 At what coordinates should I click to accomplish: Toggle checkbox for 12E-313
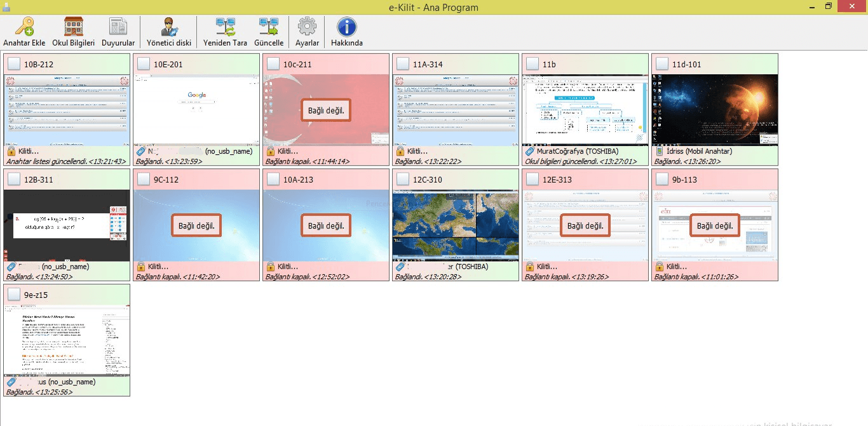(532, 180)
